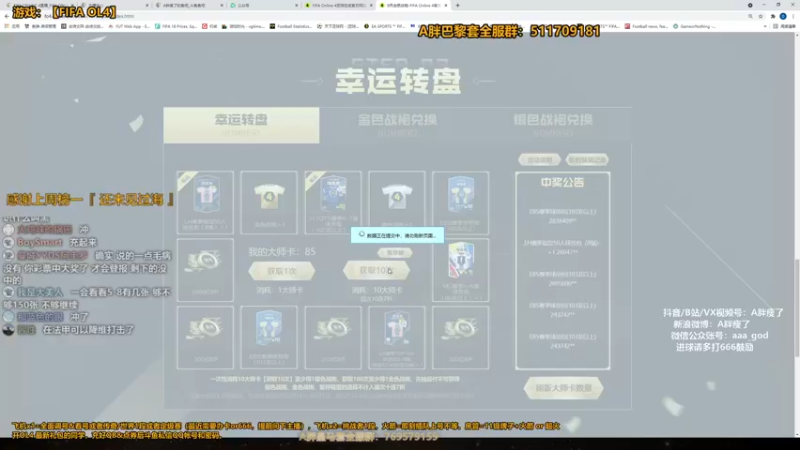The height and width of the screenshot is (450, 800).
Task: Close the 公众号 browser tab
Action: point(296,5)
